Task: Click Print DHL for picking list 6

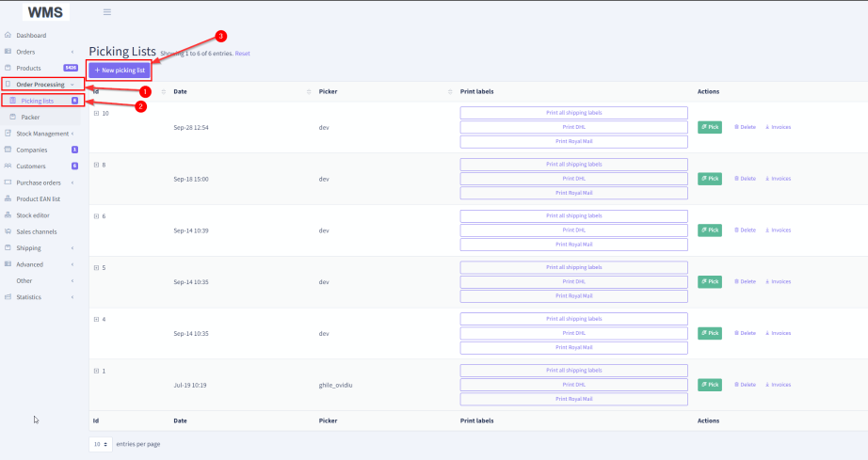Action: (x=573, y=230)
